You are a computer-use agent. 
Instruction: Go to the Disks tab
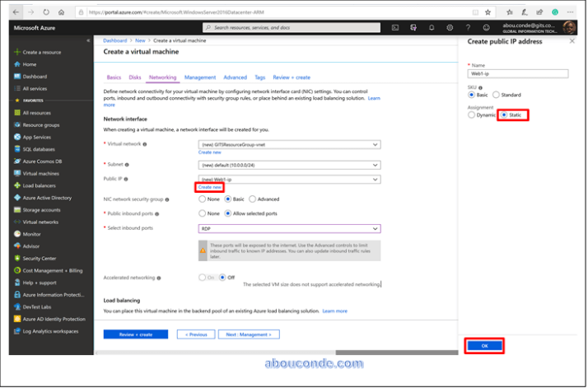pyautogui.click(x=135, y=77)
